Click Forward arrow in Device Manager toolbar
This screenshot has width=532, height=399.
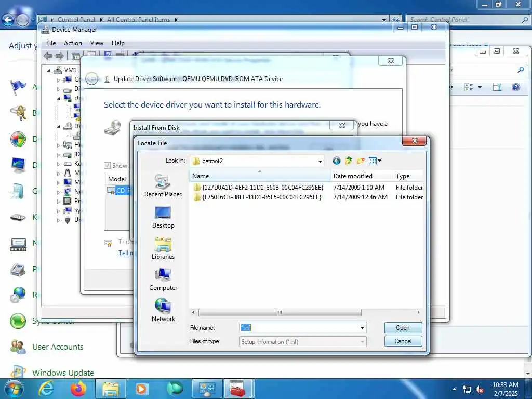coord(59,56)
